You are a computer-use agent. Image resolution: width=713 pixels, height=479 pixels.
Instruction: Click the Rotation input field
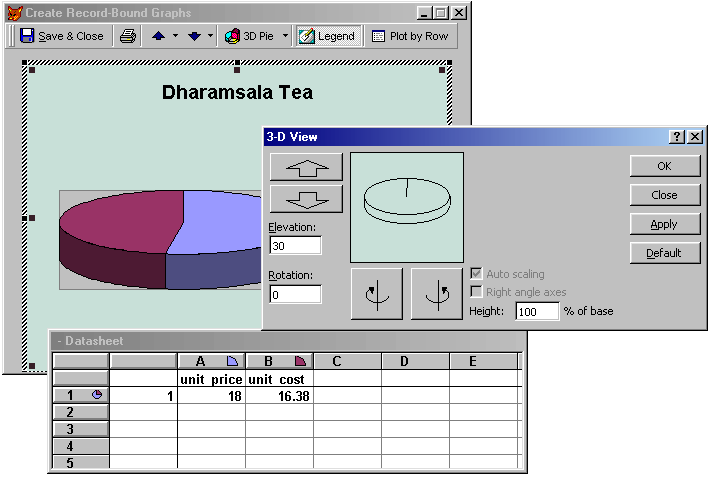tap(296, 294)
